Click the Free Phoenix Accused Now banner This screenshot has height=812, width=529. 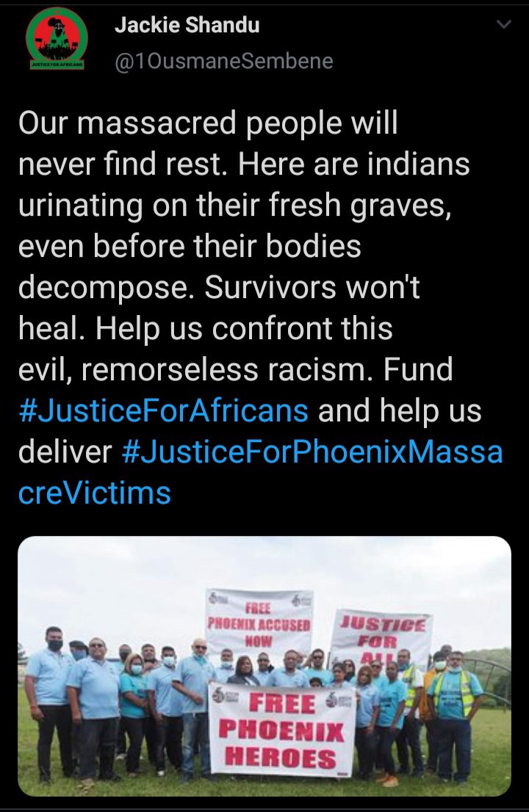259,623
